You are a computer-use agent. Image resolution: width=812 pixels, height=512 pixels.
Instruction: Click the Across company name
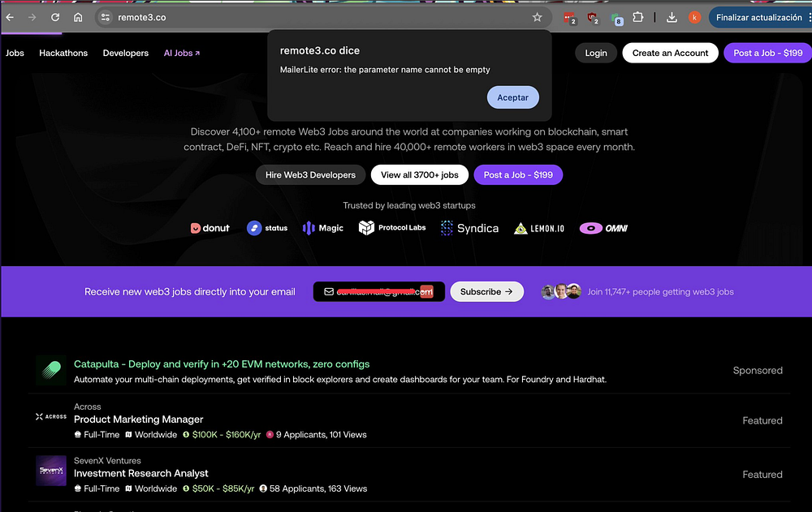[87, 407]
